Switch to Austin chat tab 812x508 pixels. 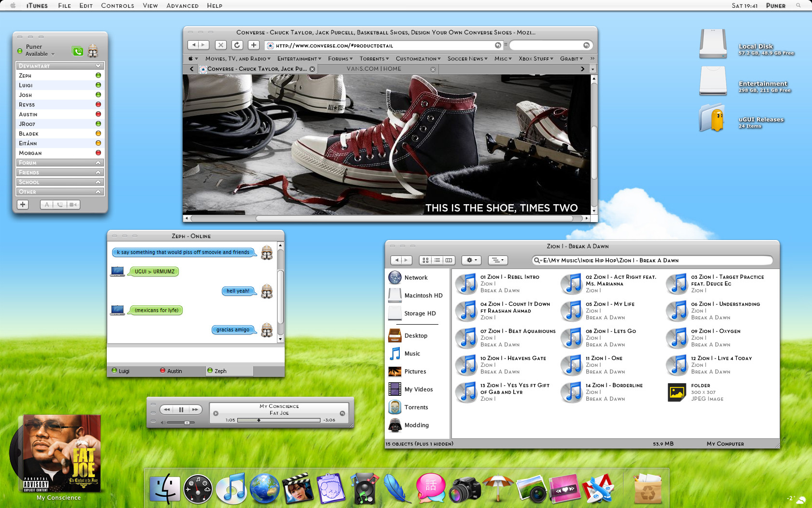point(174,371)
